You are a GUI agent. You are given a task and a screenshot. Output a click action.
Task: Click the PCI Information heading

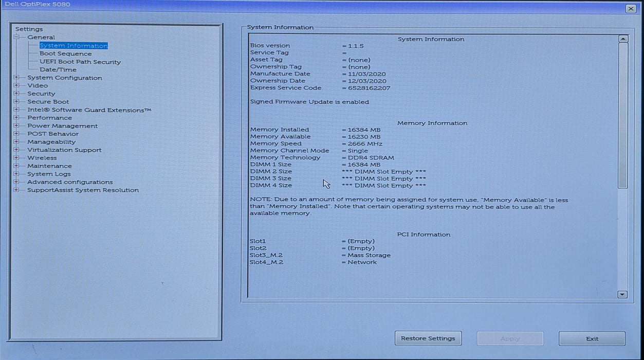(x=424, y=235)
